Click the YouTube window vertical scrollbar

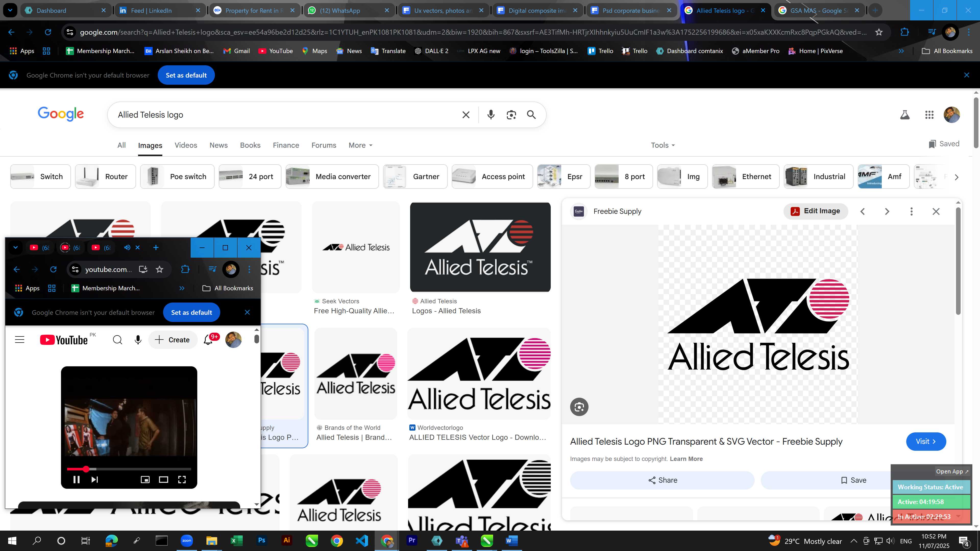257,339
